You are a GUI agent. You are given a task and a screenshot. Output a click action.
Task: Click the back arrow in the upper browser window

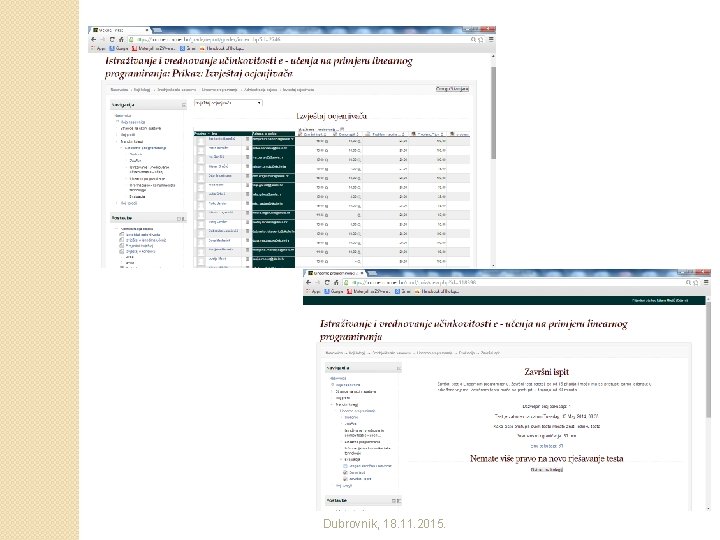point(94,39)
